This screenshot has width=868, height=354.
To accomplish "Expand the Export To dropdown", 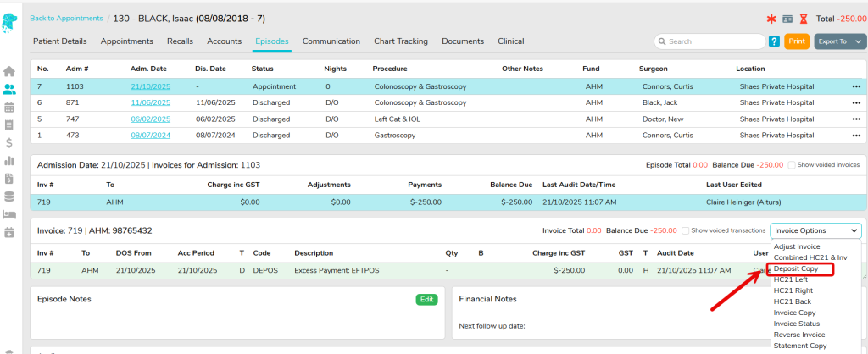I will tap(840, 41).
